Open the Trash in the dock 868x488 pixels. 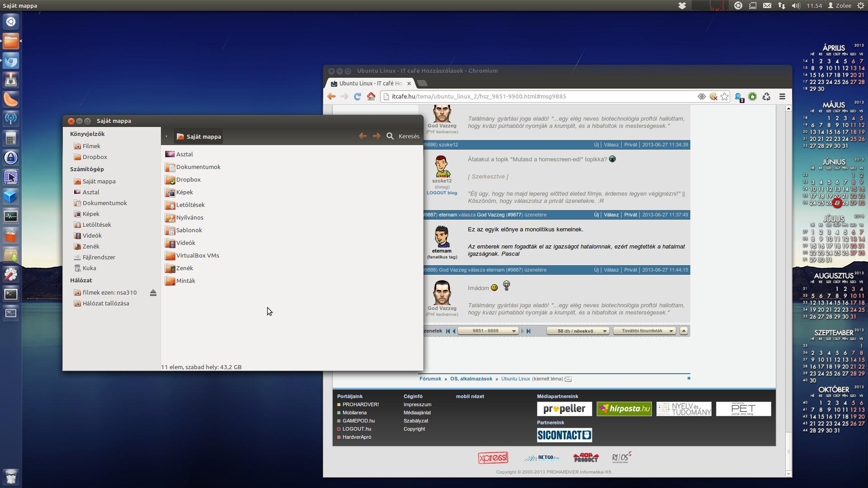[11, 476]
